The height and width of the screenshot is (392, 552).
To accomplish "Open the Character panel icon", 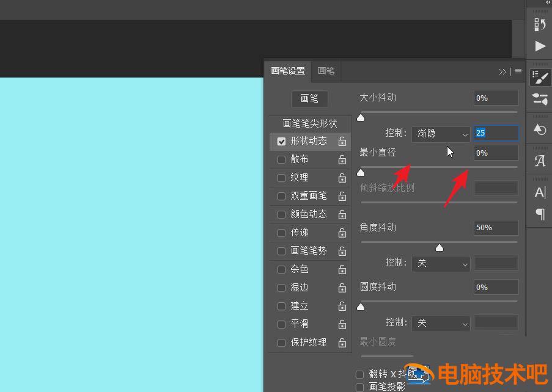I will point(540,192).
